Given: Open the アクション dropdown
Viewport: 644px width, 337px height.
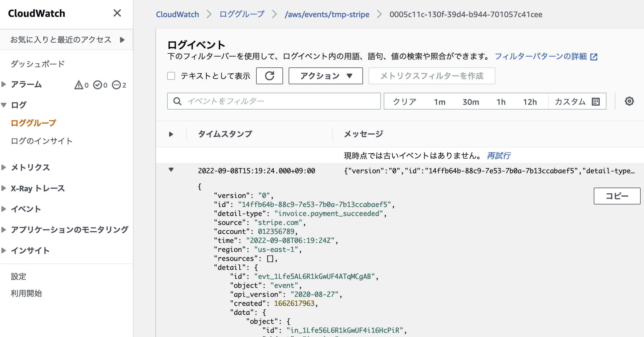Looking at the screenshot, I should (x=325, y=76).
